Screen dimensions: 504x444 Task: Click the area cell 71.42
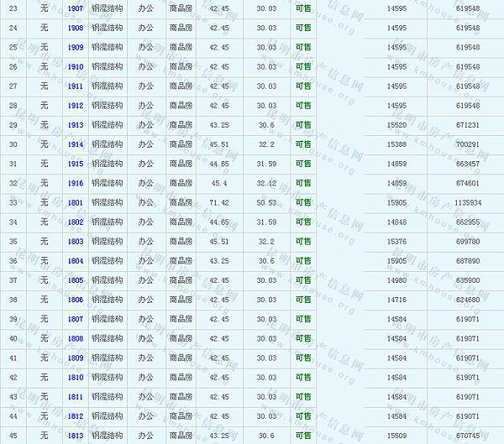[218, 203]
